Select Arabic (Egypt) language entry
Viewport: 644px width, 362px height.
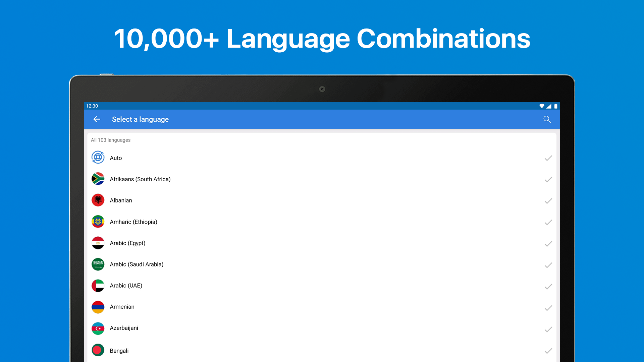[x=127, y=243]
